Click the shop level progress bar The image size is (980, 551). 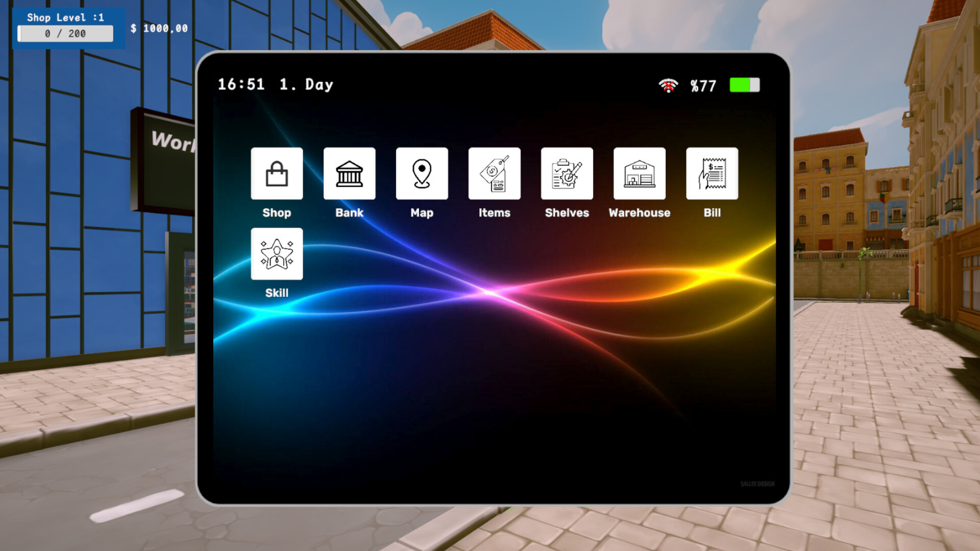click(65, 34)
